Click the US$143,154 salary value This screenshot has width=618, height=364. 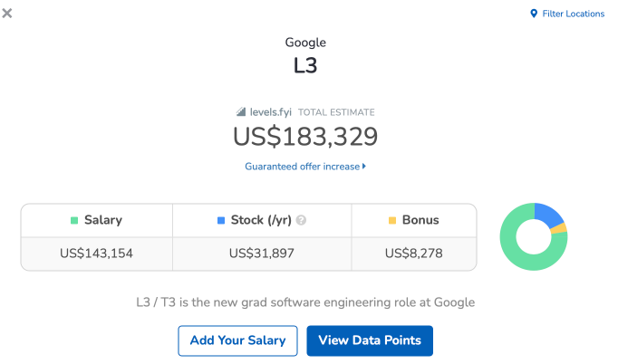(97, 254)
